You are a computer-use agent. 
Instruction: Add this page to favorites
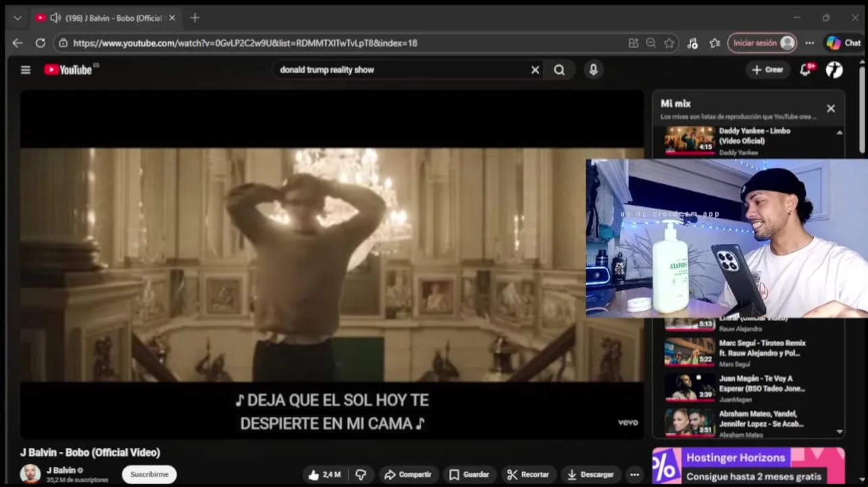tap(669, 43)
